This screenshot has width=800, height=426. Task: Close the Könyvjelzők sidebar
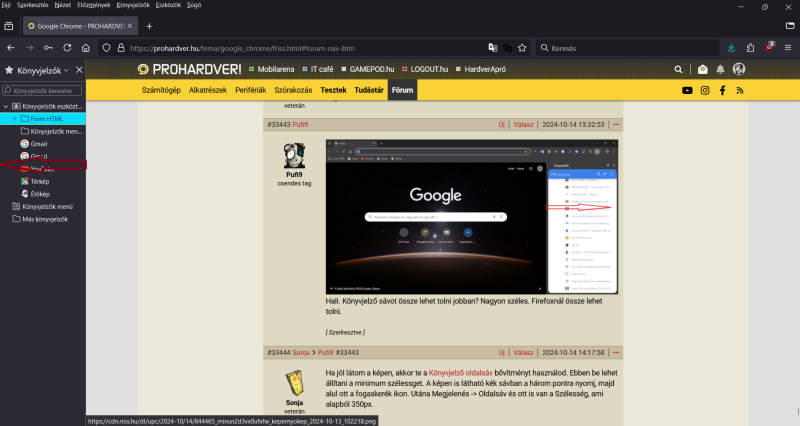pos(79,70)
